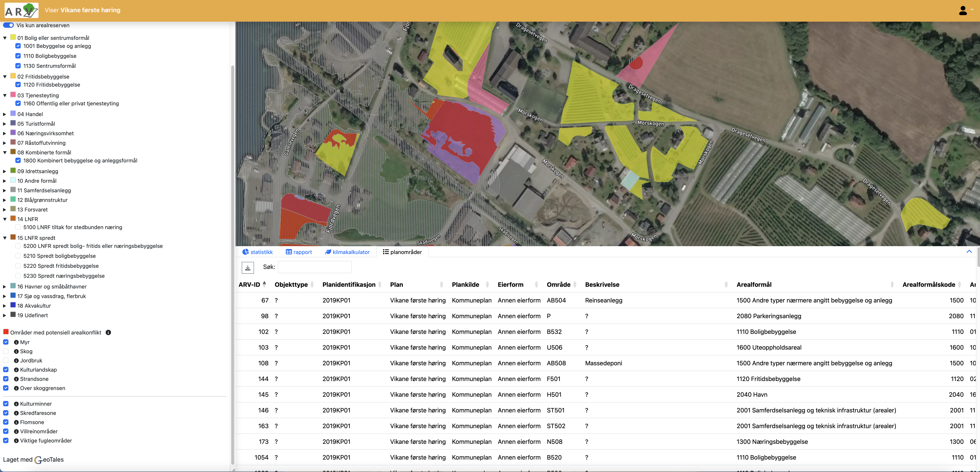
Task: Collapse 01 Bolig eller sentrumsformål group
Action: click(5, 38)
